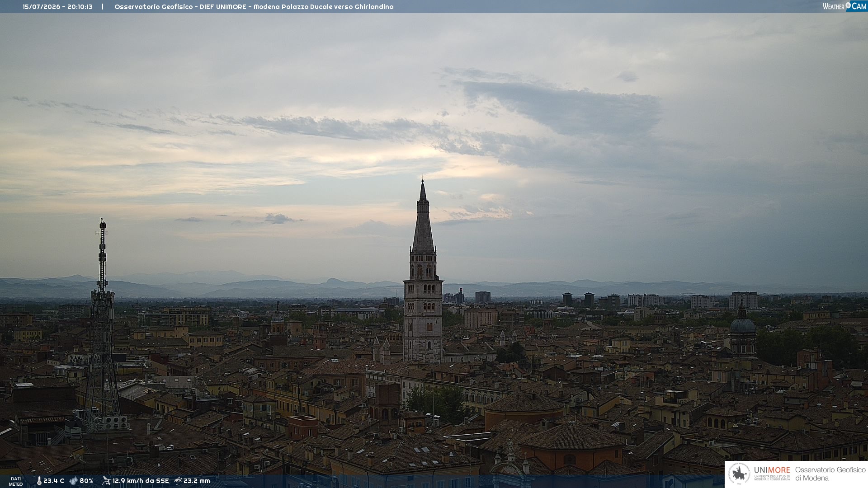Click the humidity water droplets icon
Viewport: 868px width, 488px height.
(73, 481)
